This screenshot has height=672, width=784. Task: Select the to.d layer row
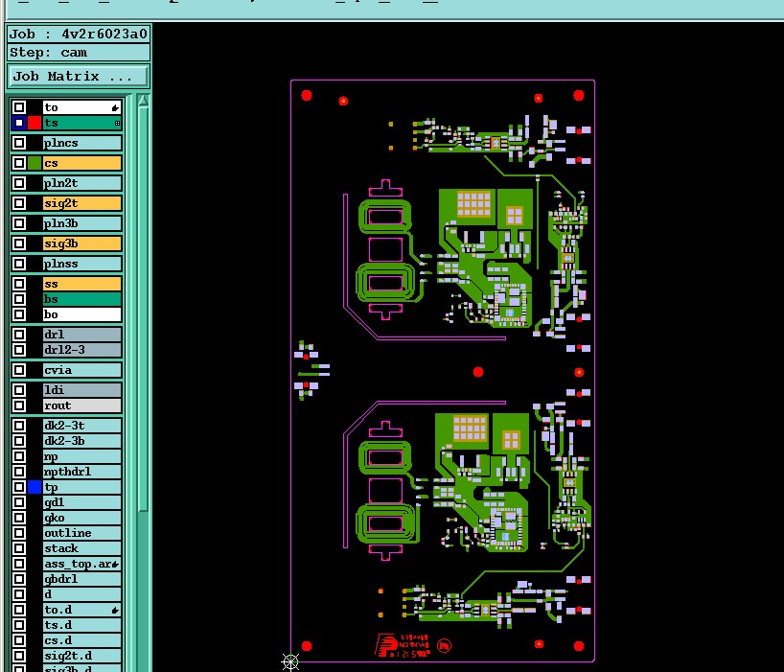82,610
